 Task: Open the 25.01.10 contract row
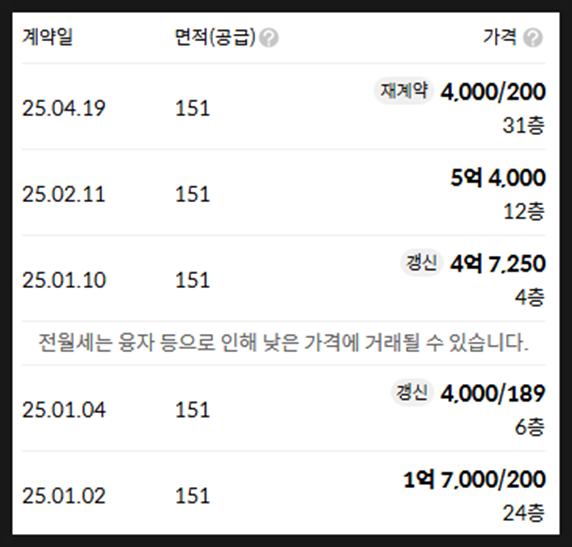click(283, 278)
